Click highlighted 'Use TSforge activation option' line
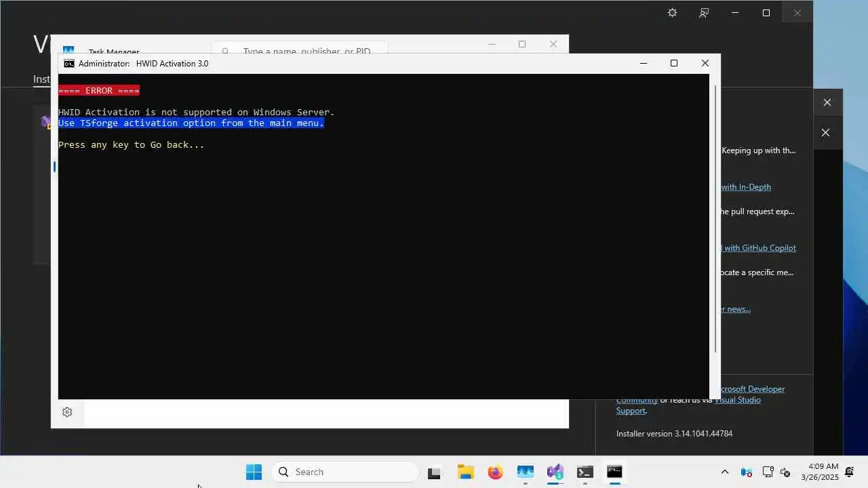The height and width of the screenshot is (488, 868). coord(191,123)
